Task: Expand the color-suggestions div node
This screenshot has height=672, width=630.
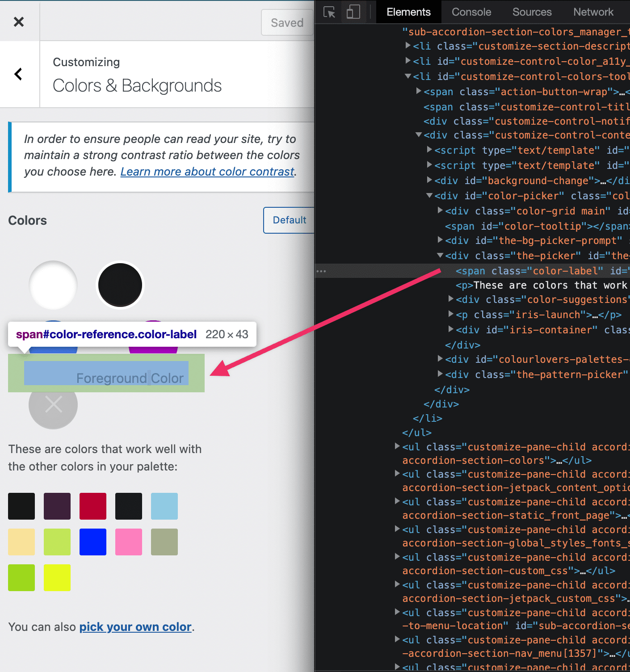Action: [450, 299]
